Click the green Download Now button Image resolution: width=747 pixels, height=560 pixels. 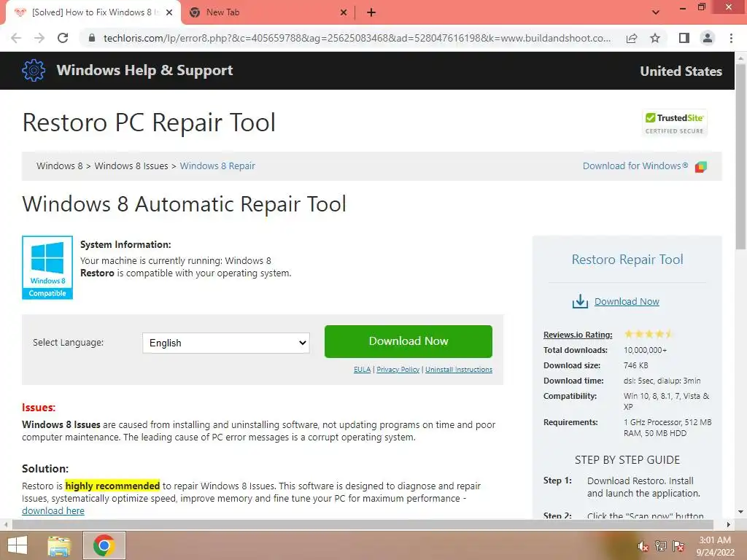[x=409, y=341]
